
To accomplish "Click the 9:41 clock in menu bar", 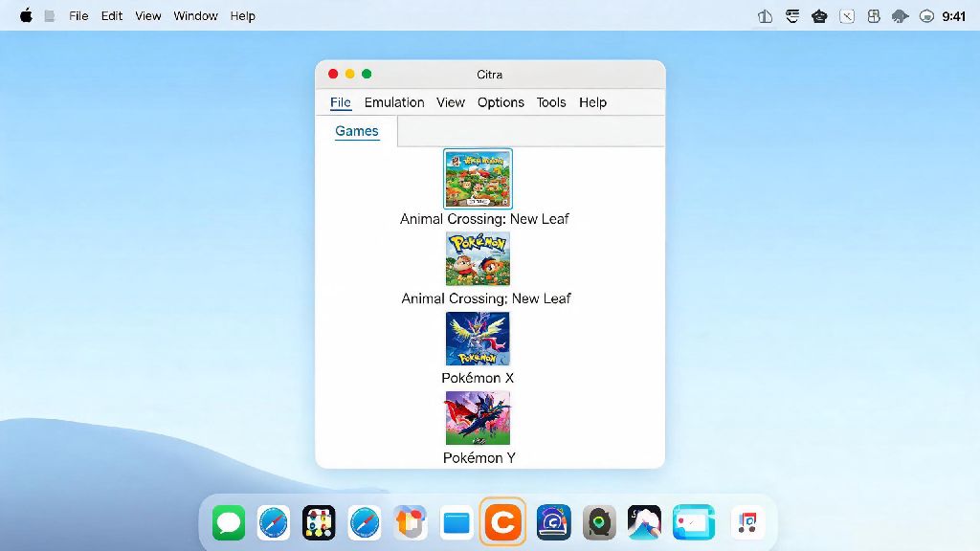I will click(x=954, y=16).
